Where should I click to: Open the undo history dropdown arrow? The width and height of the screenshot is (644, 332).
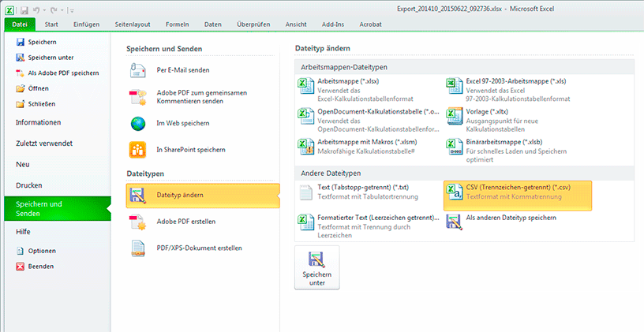click(x=46, y=9)
